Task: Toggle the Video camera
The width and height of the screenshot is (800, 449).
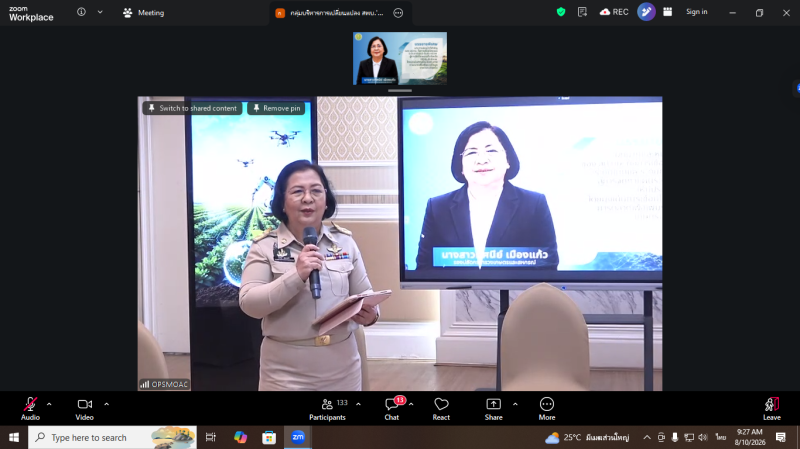Action: click(x=85, y=409)
